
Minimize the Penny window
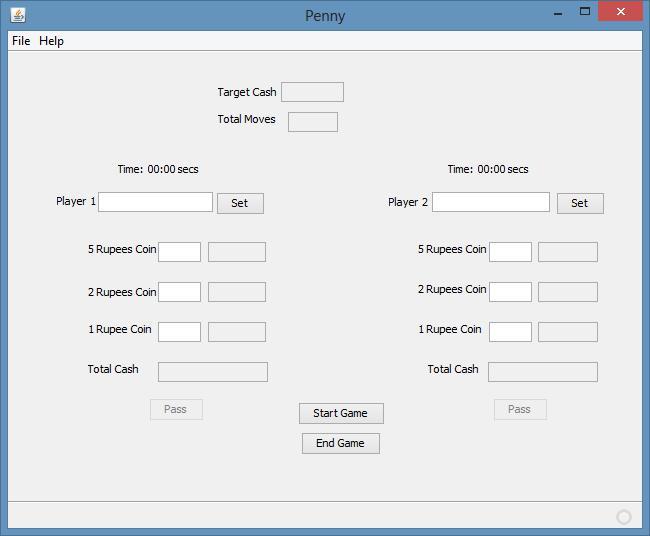point(559,12)
